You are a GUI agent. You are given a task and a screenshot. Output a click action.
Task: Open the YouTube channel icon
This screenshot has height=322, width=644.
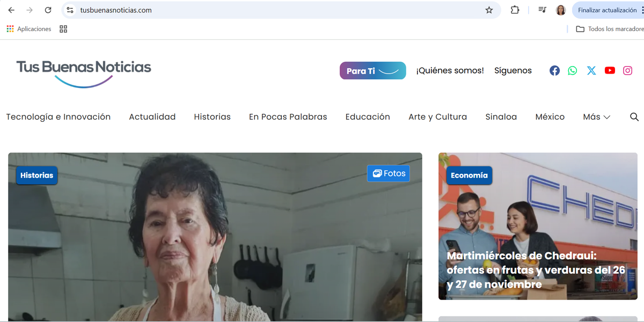[x=610, y=70]
